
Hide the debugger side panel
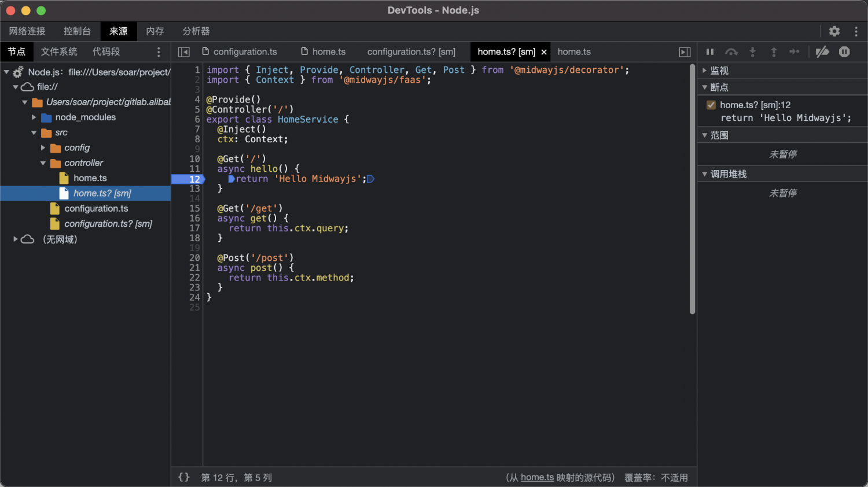point(685,52)
